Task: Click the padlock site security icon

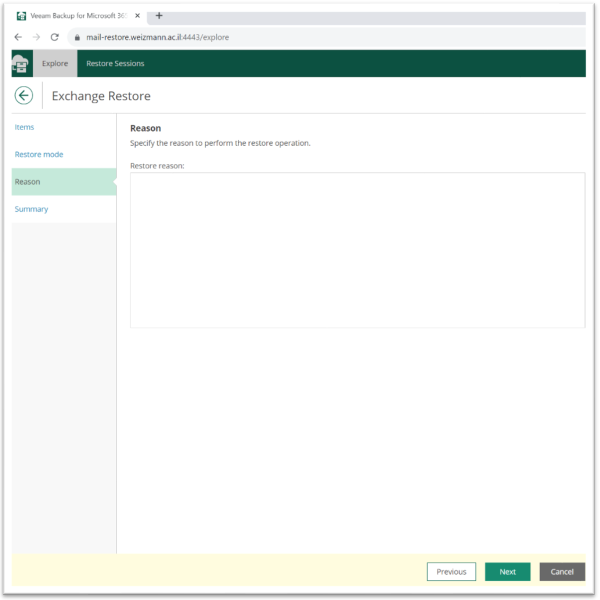Action: click(77, 36)
